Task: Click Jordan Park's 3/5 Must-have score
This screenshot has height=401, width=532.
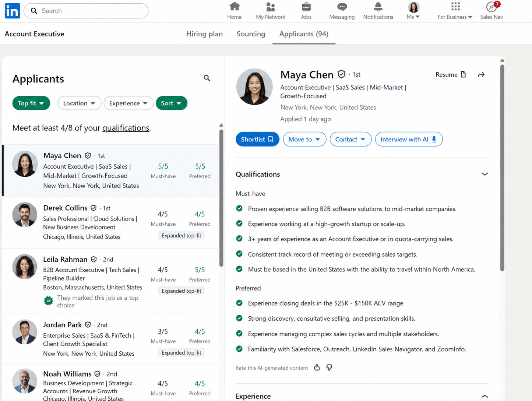Action: coord(163,331)
